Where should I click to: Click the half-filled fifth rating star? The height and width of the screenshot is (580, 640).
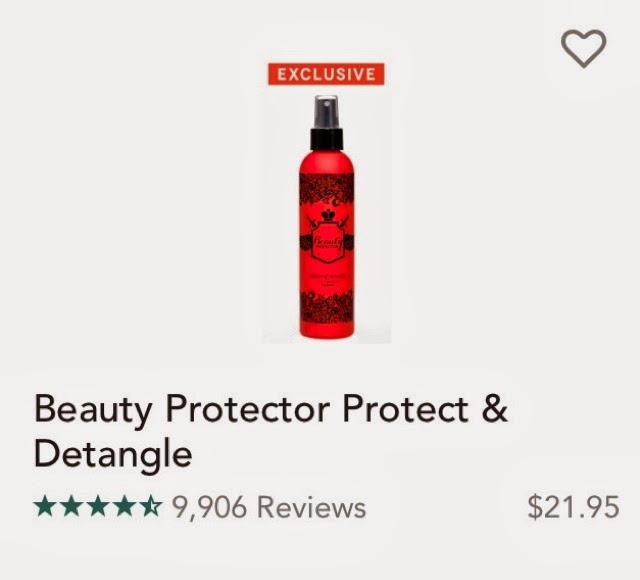click(151, 506)
